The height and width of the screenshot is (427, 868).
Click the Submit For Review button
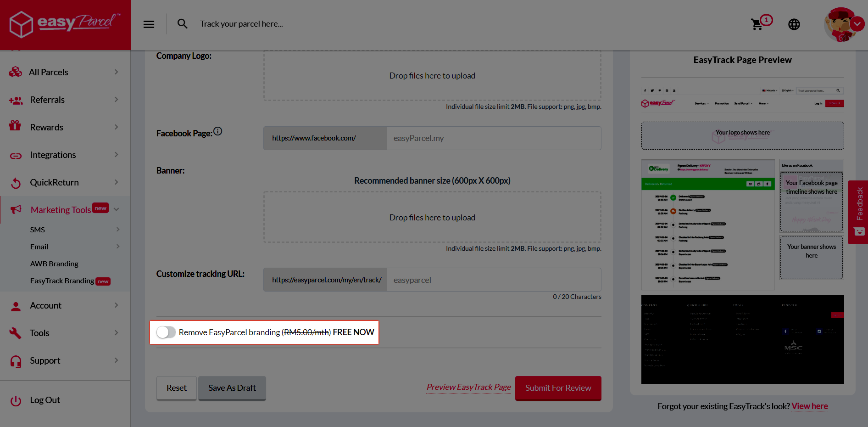coord(558,388)
